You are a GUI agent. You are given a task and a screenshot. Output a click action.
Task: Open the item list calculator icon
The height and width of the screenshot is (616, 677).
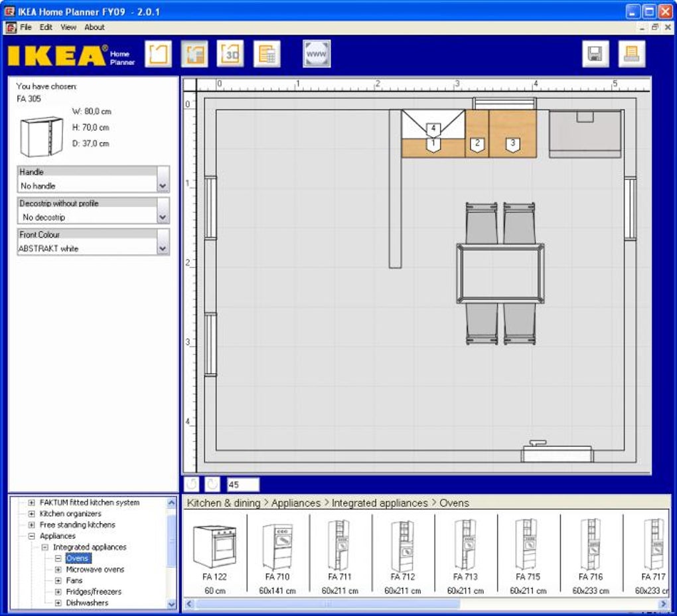267,54
